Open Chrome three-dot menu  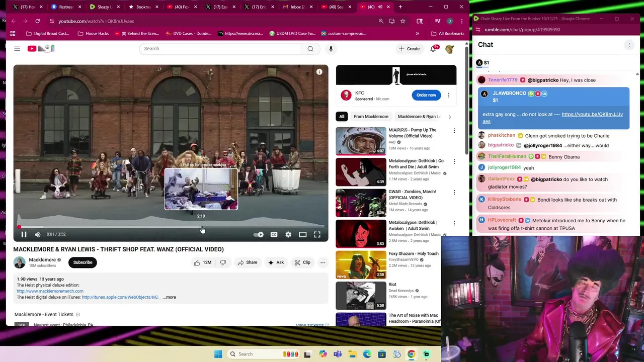pos(461,21)
